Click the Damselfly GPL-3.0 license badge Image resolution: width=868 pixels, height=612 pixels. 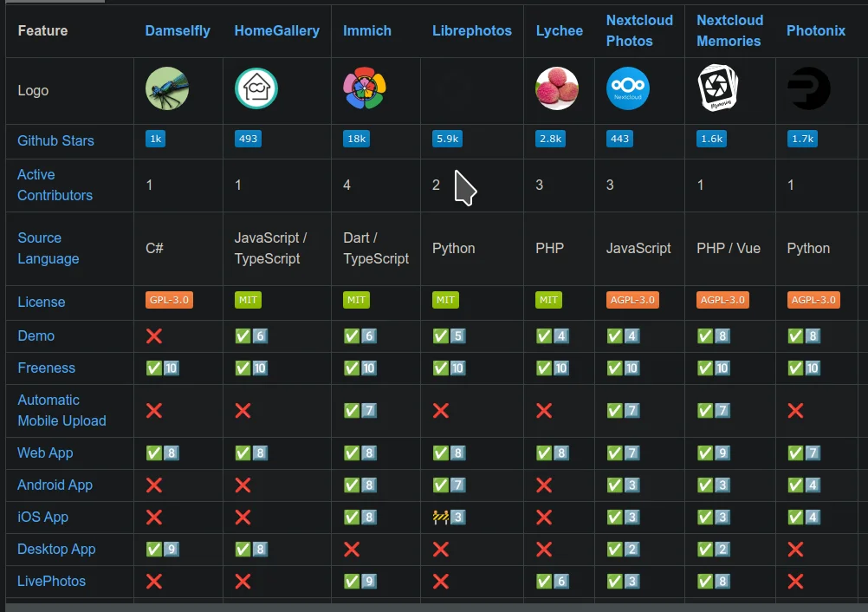point(169,300)
